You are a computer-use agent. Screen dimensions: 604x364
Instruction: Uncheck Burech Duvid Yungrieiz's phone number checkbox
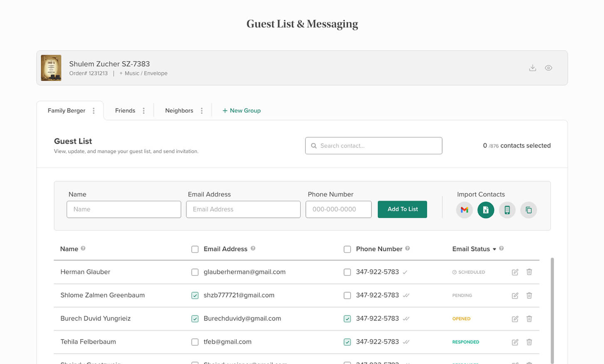pyautogui.click(x=347, y=319)
